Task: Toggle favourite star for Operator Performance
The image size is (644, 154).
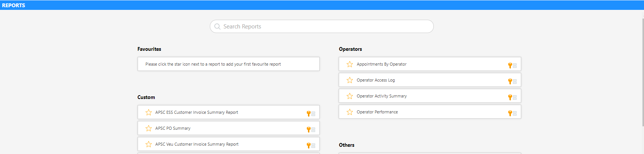Action: pos(350,112)
